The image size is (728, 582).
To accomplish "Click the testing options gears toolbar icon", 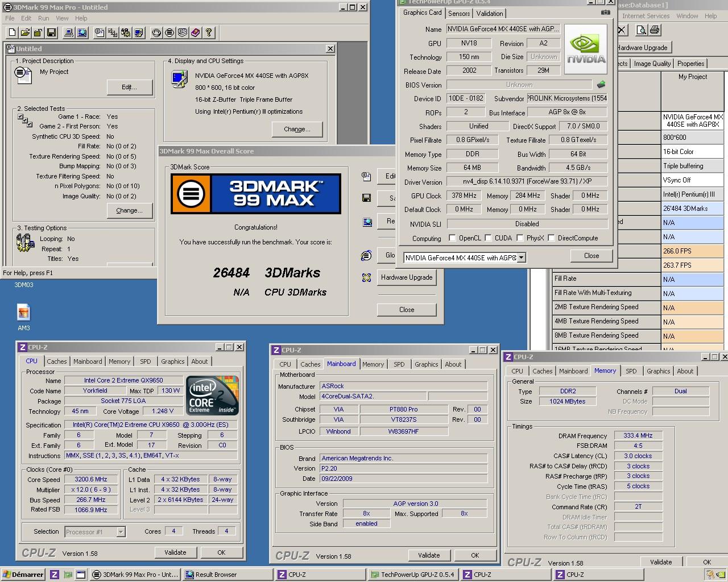I will click(126, 33).
